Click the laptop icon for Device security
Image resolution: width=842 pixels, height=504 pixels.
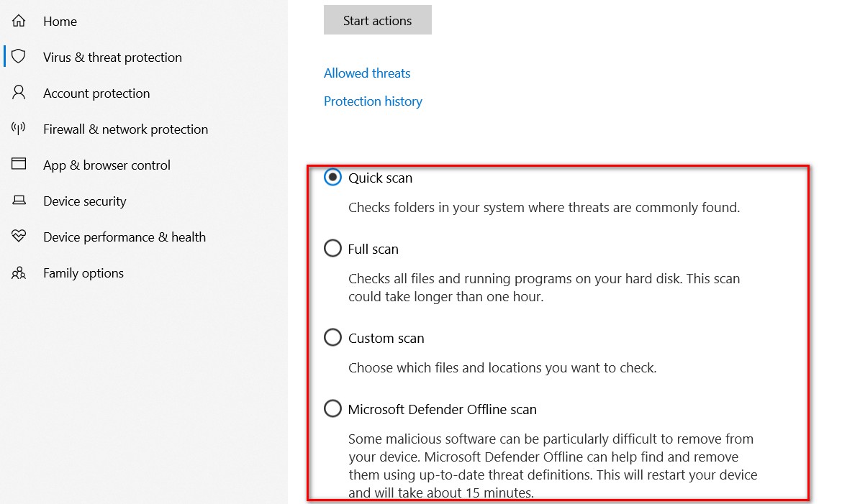pyautogui.click(x=19, y=200)
